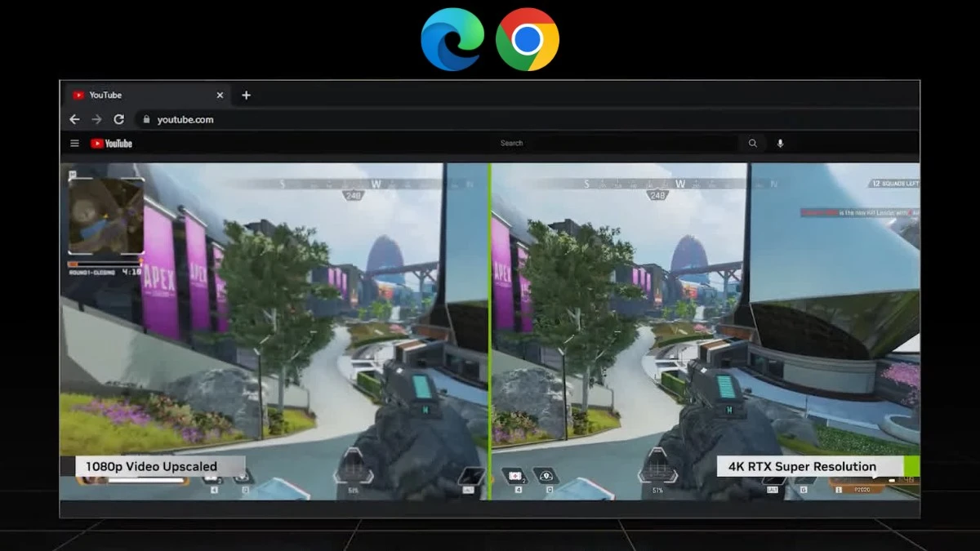Navigate back with the left arrow icon

click(74, 118)
